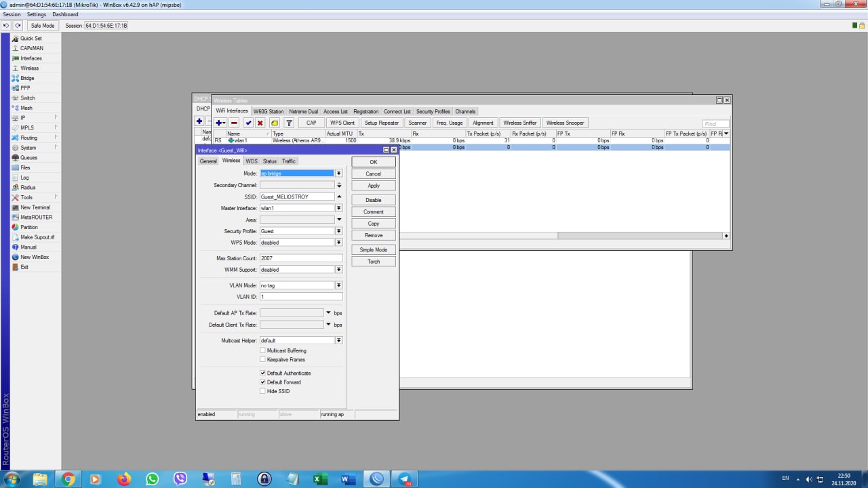Click the SSID input field
Viewport: 868px width, 488px height.
[x=297, y=197]
